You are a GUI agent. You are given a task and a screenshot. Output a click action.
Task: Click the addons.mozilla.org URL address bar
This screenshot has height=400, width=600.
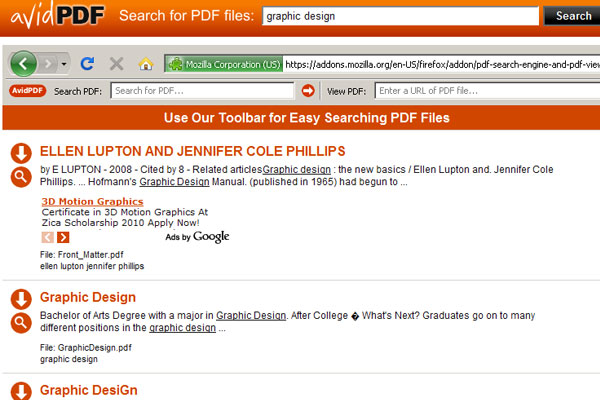click(442, 64)
